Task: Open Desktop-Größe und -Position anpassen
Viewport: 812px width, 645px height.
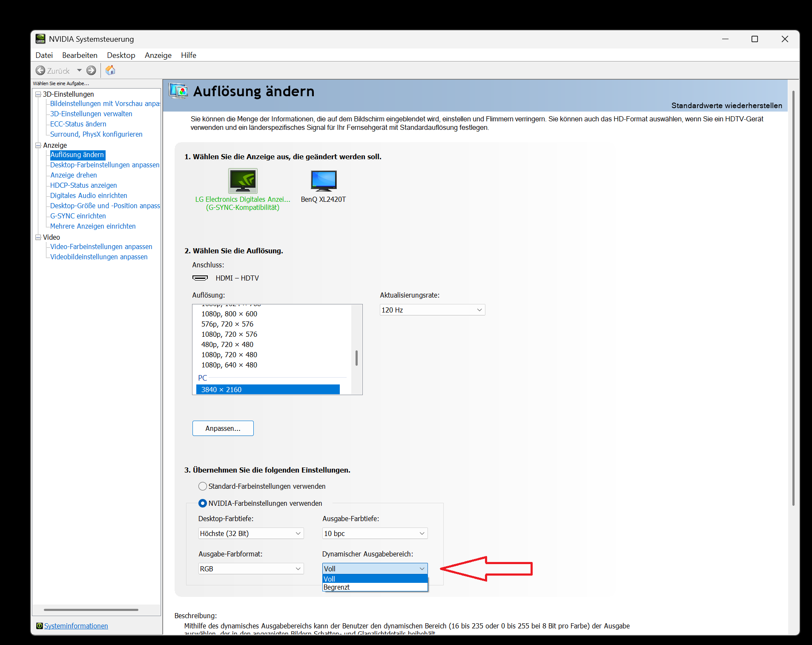Action: (105, 206)
